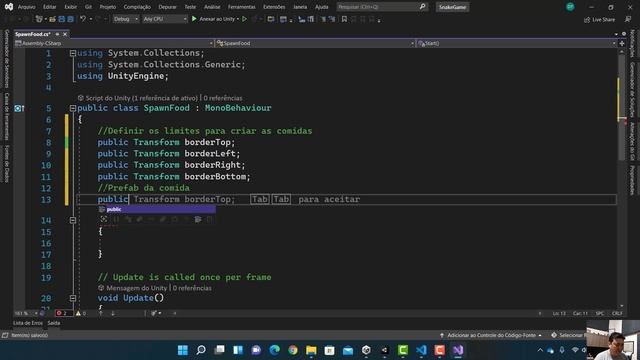640x360 pixels.
Task: Open Visual Studio Code from the taskbar
Action: [421, 350]
